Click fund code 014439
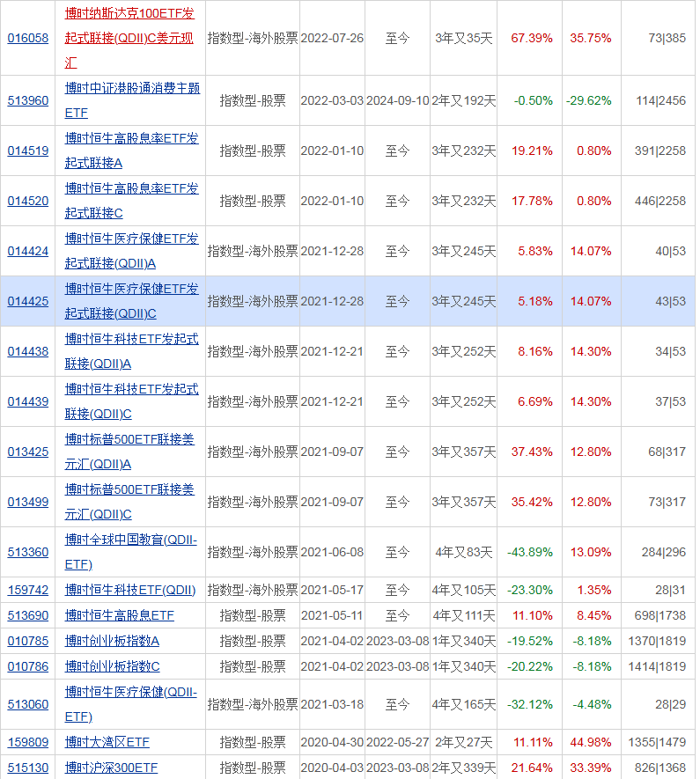The image size is (700, 779). (x=28, y=402)
